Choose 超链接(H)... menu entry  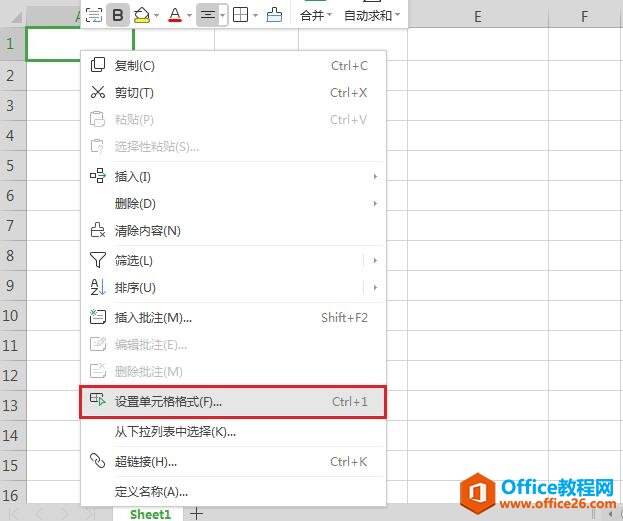[x=233, y=461]
